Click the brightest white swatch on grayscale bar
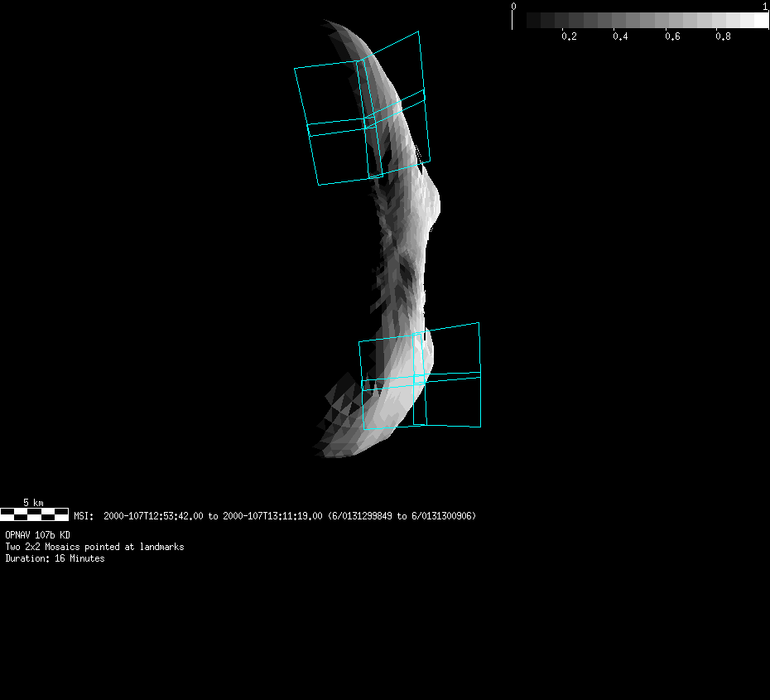This screenshot has height=700, width=770. 761,20
